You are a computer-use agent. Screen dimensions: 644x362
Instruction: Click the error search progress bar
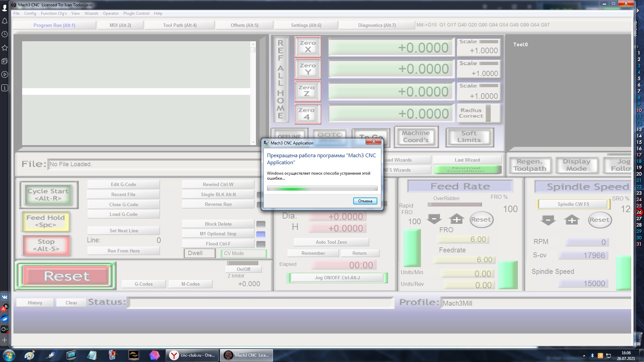click(322, 188)
